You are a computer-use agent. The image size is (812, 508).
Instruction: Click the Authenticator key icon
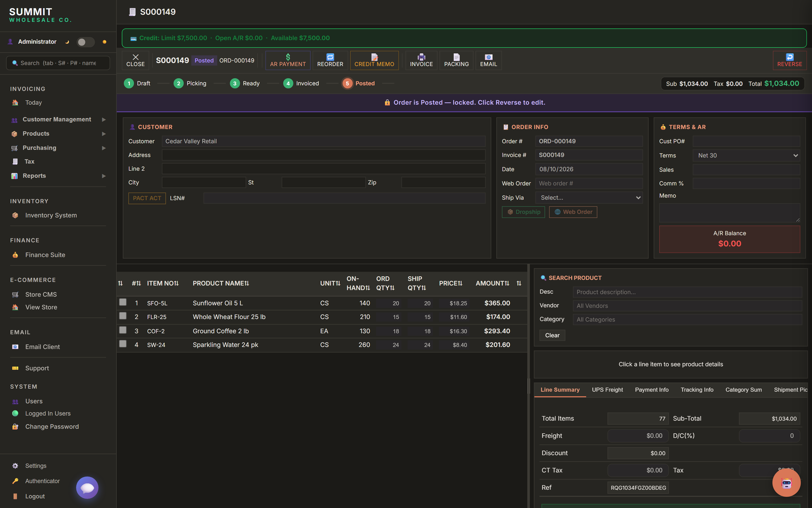[x=15, y=481]
